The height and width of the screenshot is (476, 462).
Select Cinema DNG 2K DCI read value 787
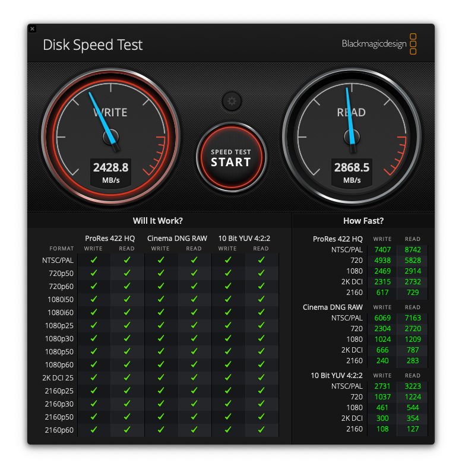click(x=413, y=350)
